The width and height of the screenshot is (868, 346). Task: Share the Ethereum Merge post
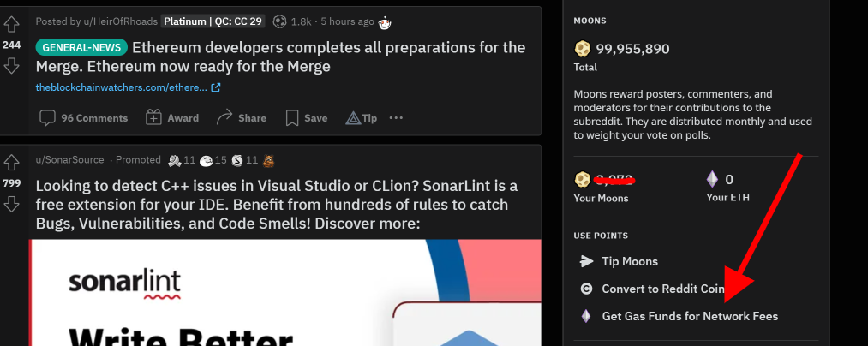[242, 118]
